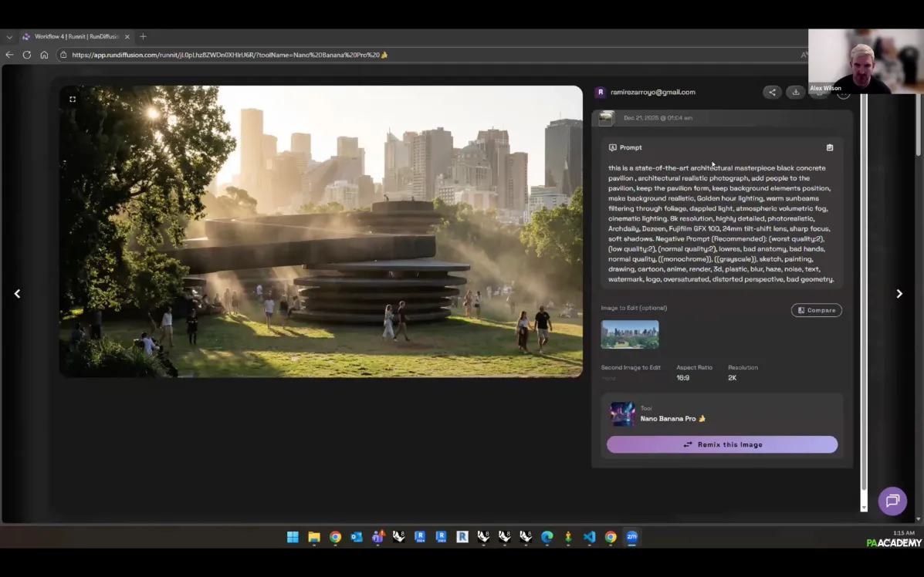
Task: Go to the next image arrow
Action: (x=899, y=294)
